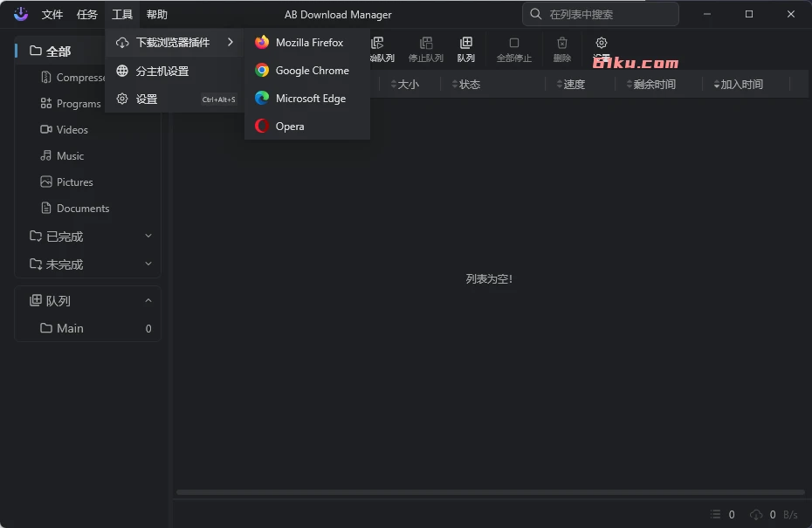Click the 删除 trash toolbar button
The height and width of the screenshot is (528, 812).
click(x=562, y=50)
